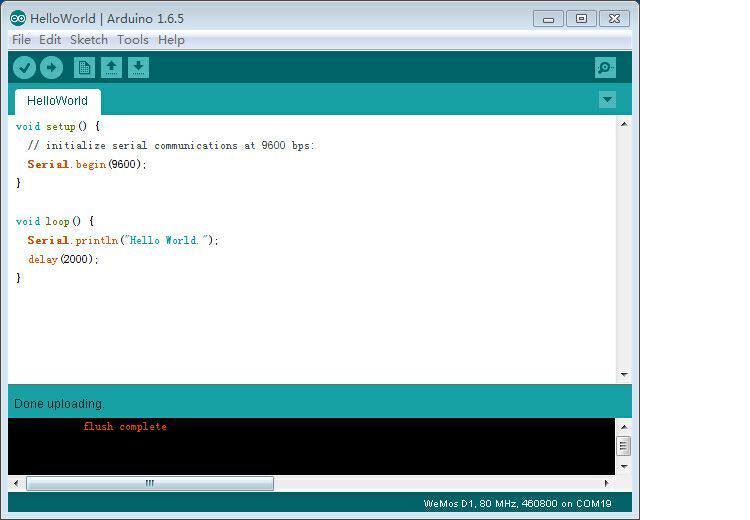Close the Arduino window
The image size is (750, 520).
(614, 19)
